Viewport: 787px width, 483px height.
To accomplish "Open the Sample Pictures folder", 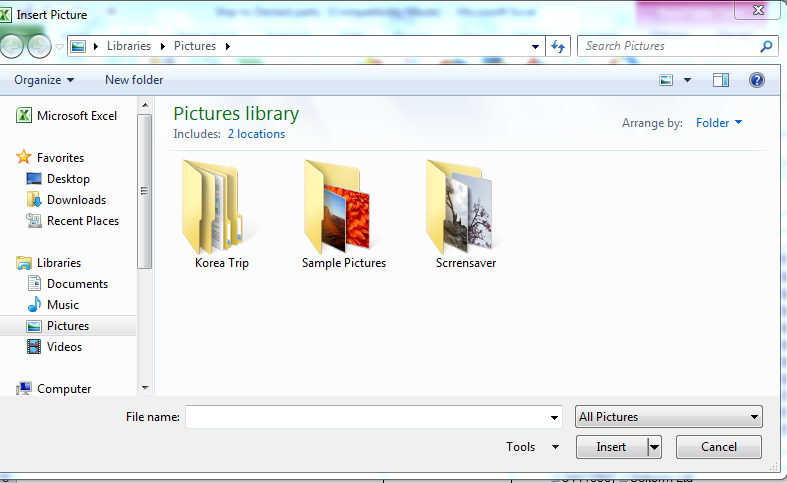I will 343,214.
